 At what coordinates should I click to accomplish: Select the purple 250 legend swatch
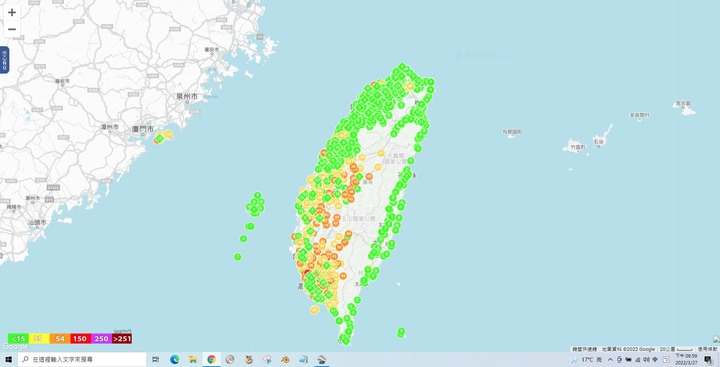[101, 339]
